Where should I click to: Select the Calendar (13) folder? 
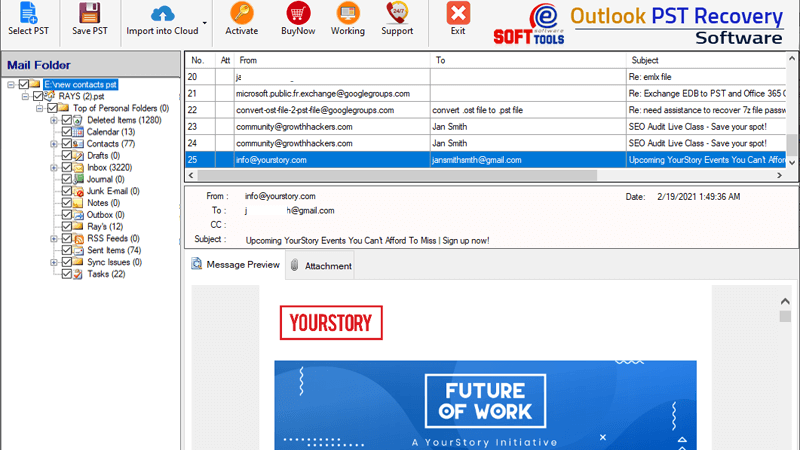(x=110, y=132)
